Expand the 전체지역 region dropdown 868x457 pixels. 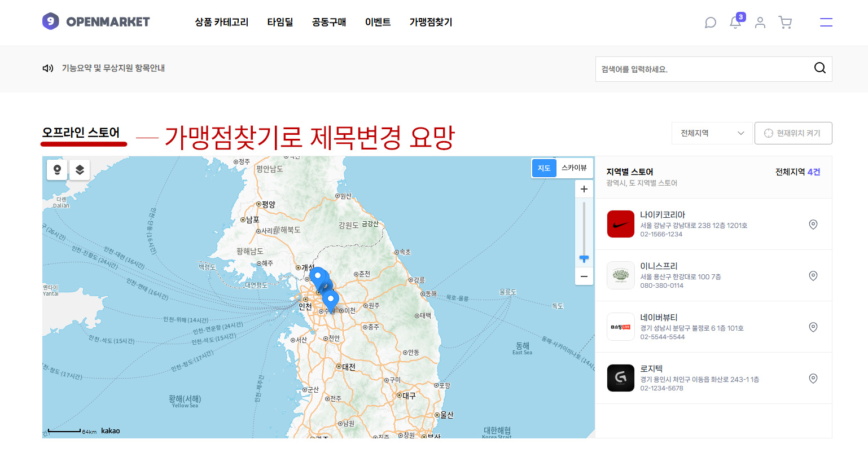tap(712, 133)
